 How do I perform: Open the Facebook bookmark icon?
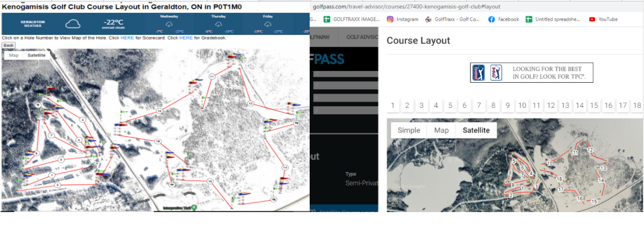pos(491,20)
